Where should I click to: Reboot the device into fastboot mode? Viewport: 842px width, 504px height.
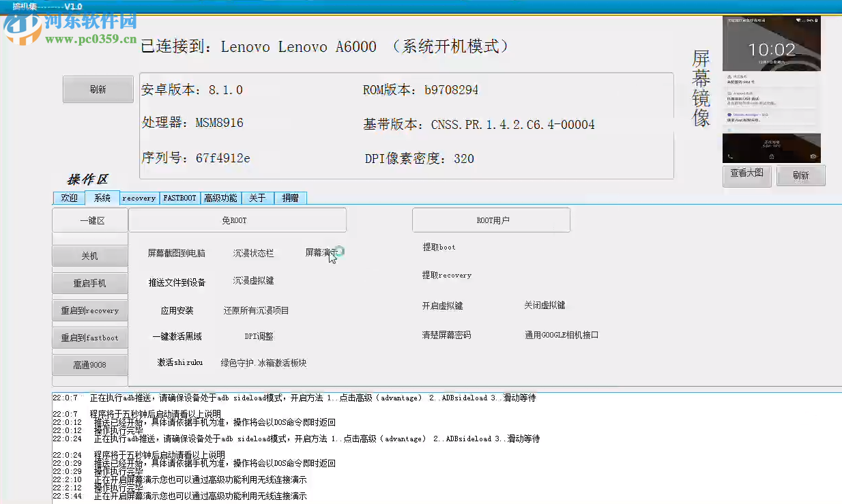click(x=89, y=338)
